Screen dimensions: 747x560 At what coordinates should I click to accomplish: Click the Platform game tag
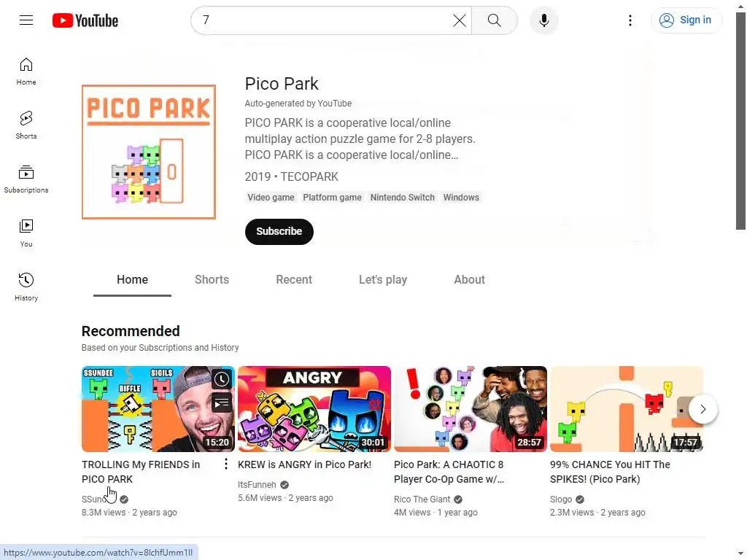[332, 197]
